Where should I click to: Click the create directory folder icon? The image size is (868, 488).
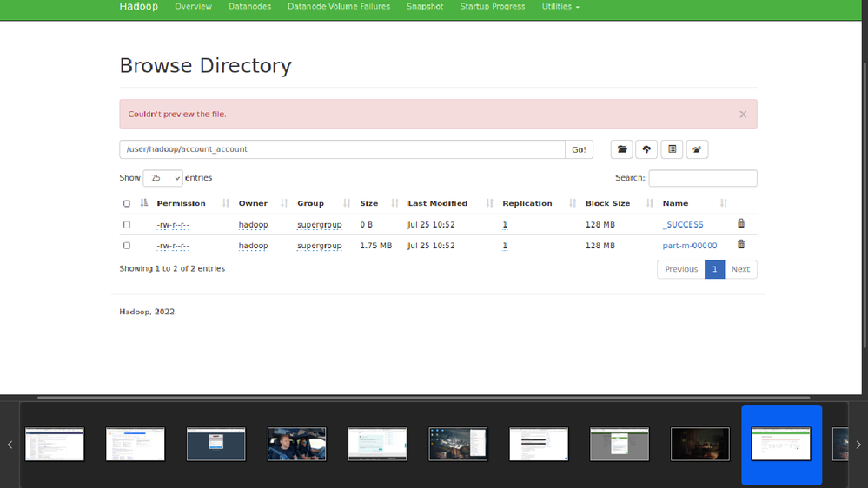(621, 149)
